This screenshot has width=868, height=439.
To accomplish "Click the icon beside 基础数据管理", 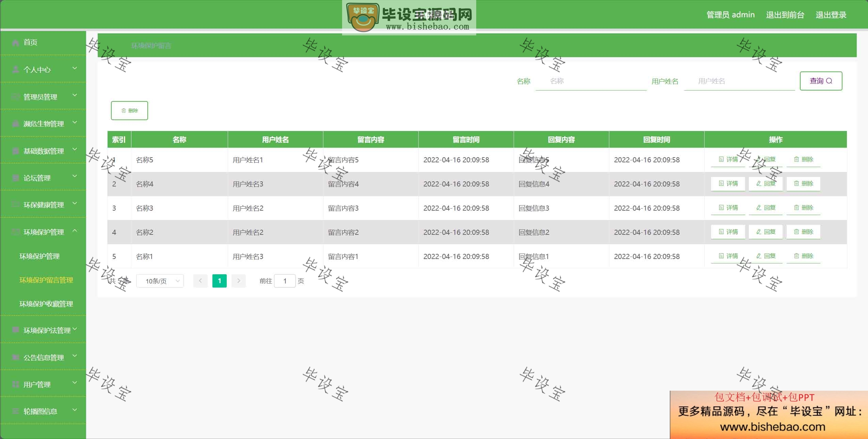I will [x=15, y=151].
